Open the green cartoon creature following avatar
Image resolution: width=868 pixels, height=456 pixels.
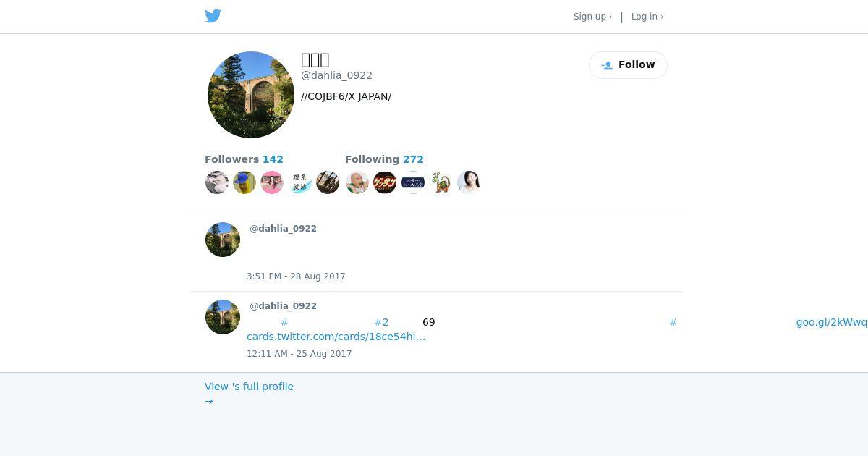pyautogui.click(x=441, y=182)
